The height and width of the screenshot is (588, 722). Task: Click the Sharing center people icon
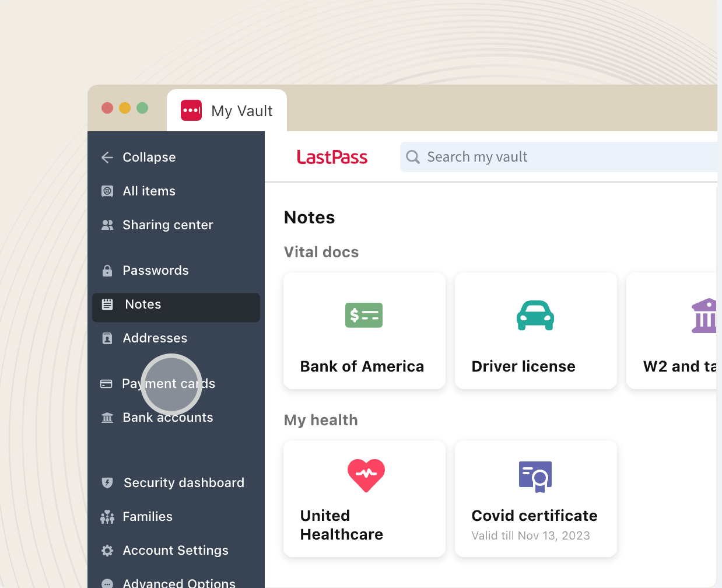(x=107, y=225)
